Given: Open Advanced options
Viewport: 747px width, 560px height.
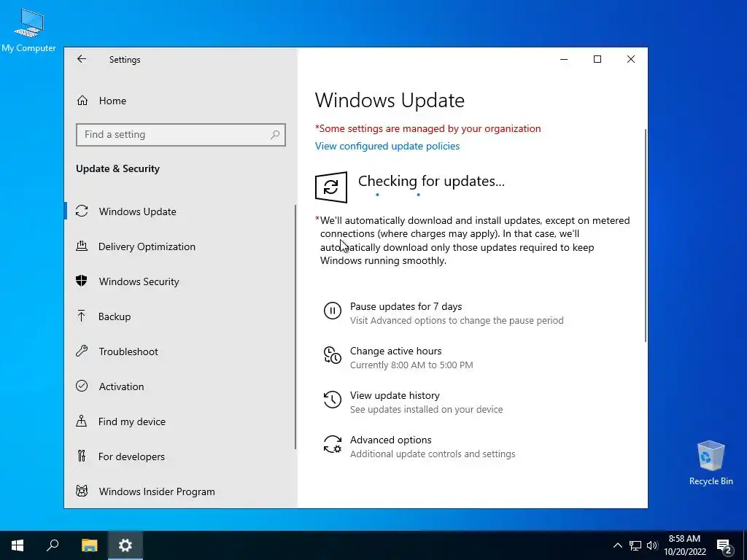Looking at the screenshot, I should (391, 440).
